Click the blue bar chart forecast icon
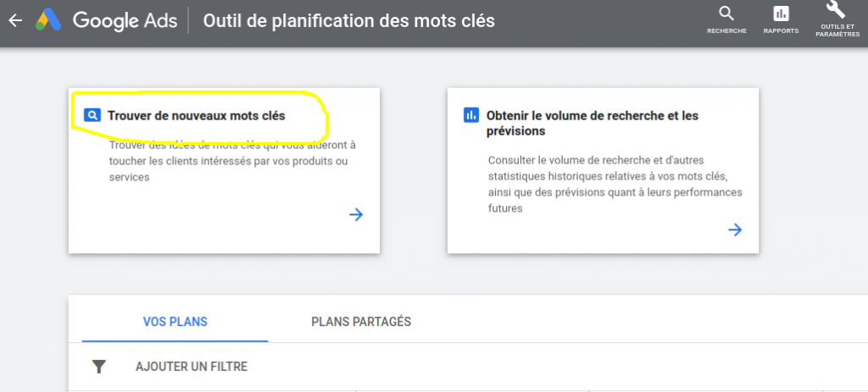 point(471,115)
